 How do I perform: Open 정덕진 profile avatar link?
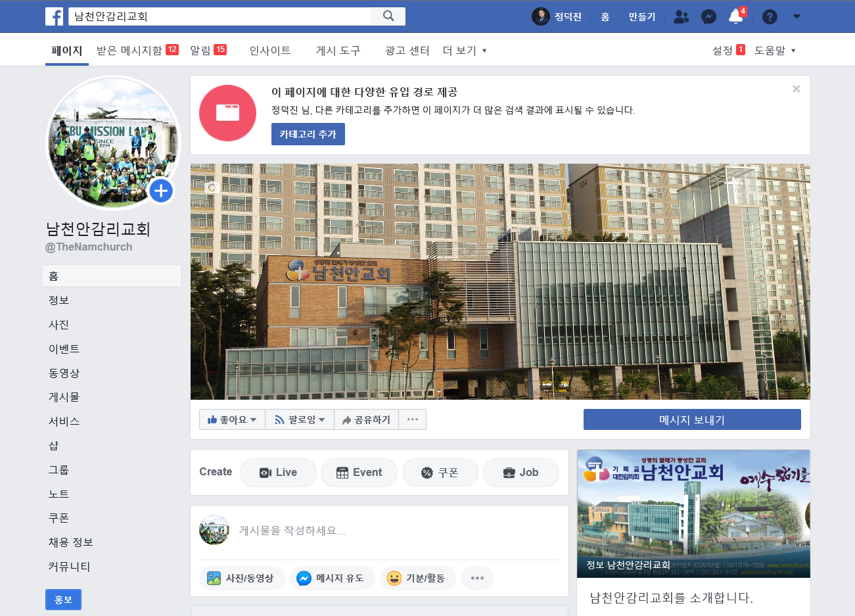(557, 16)
